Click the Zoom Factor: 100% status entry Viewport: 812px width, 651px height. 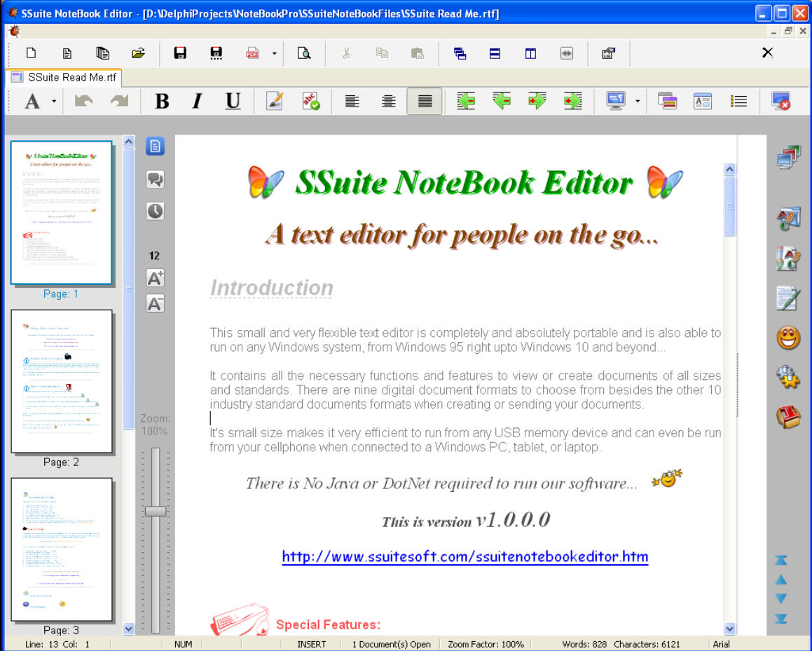point(486,644)
